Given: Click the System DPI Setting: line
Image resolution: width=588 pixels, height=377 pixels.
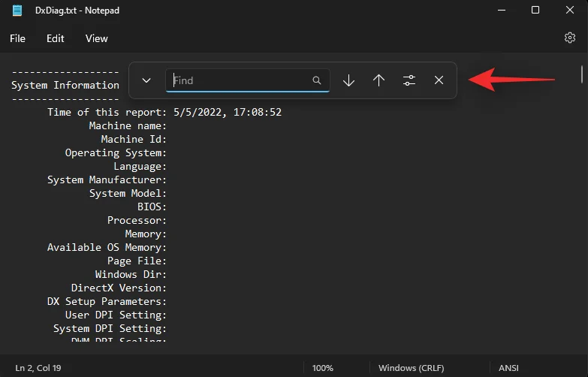Looking at the screenshot, I should 110,328.
